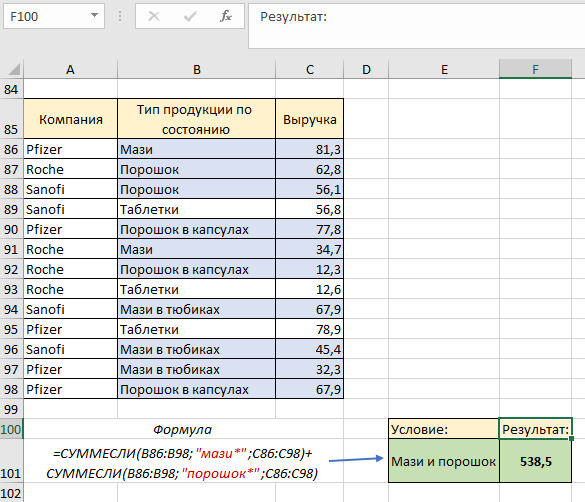Click Мази cell in row 91
585x502 pixels.
point(197,249)
